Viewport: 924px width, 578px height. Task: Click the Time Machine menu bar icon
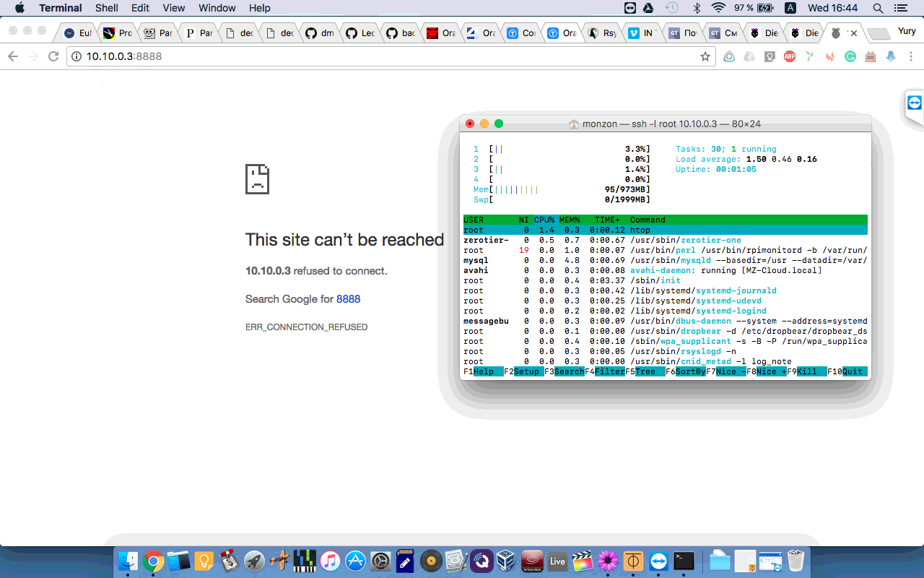(x=671, y=8)
